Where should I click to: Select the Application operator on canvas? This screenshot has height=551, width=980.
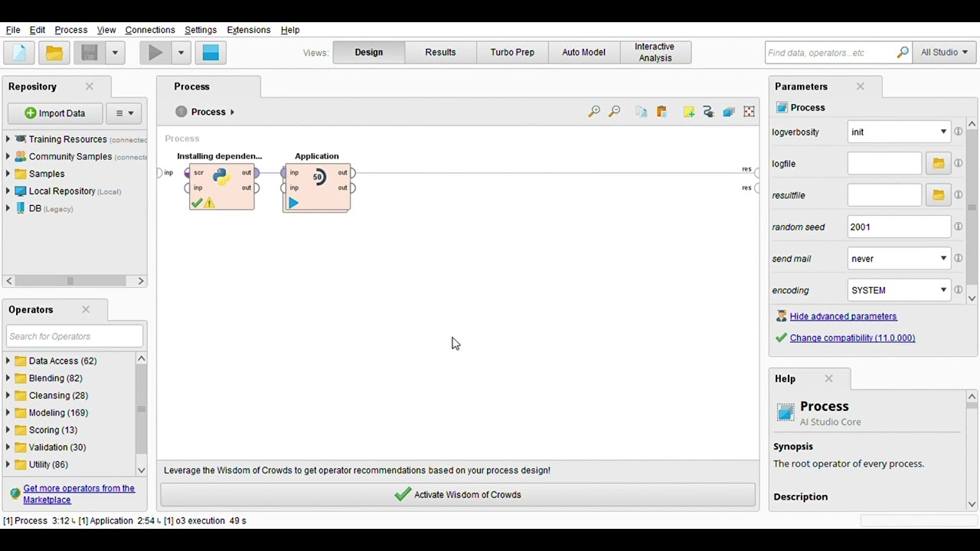click(318, 187)
